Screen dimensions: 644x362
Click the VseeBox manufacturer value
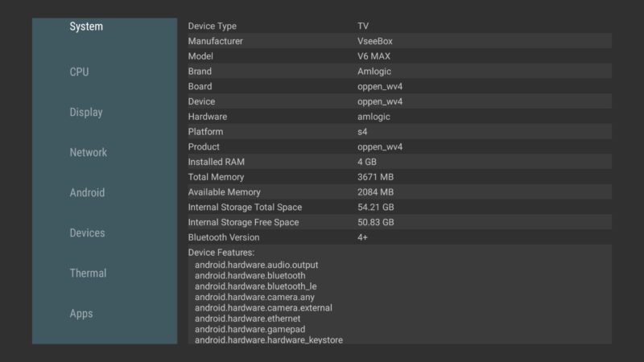(375, 41)
